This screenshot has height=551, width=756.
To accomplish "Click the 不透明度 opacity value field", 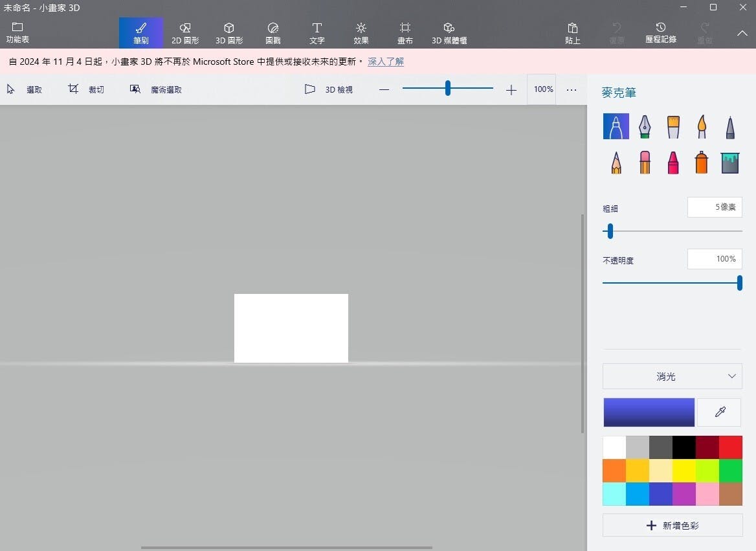I will coord(715,259).
